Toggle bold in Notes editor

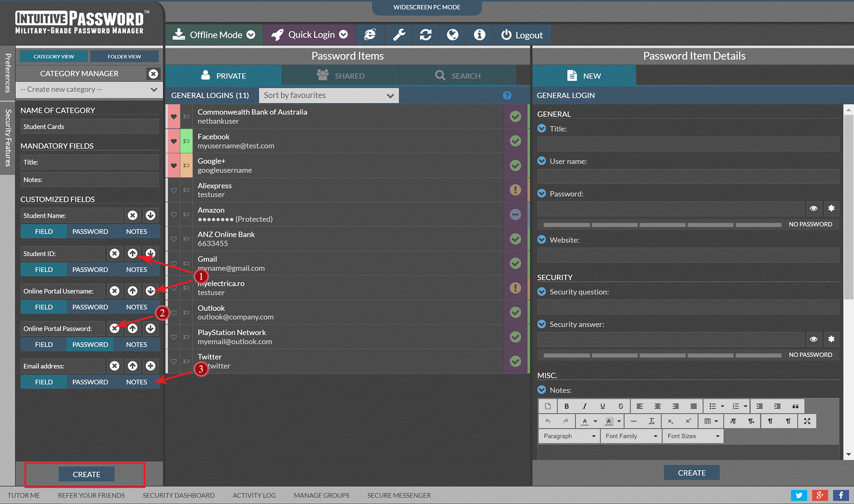[566, 406]
